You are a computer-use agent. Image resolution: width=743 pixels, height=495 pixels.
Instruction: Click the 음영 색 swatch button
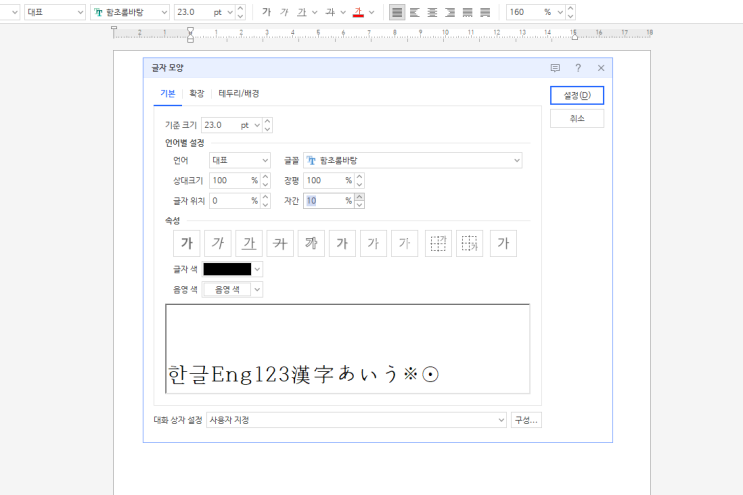(227, 289)
